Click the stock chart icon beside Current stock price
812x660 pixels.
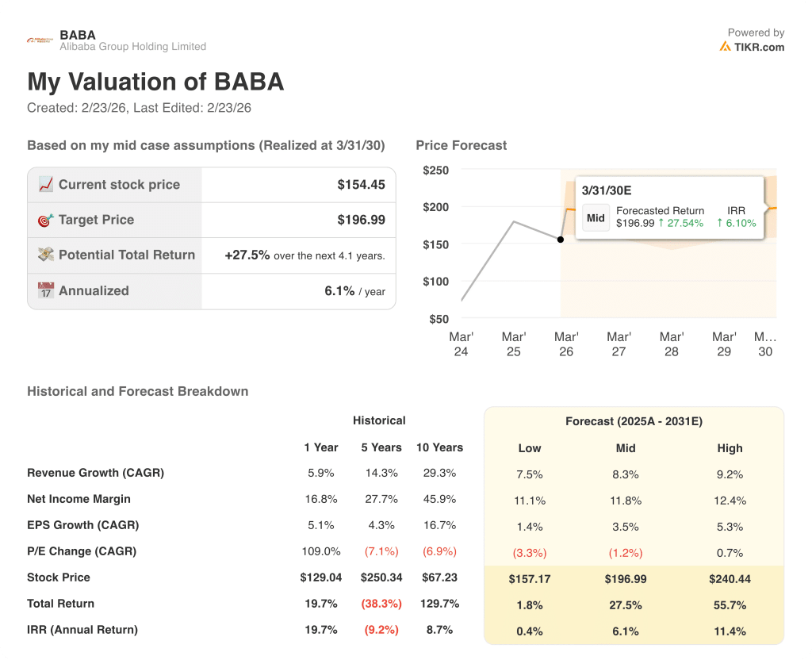(45, 184)
